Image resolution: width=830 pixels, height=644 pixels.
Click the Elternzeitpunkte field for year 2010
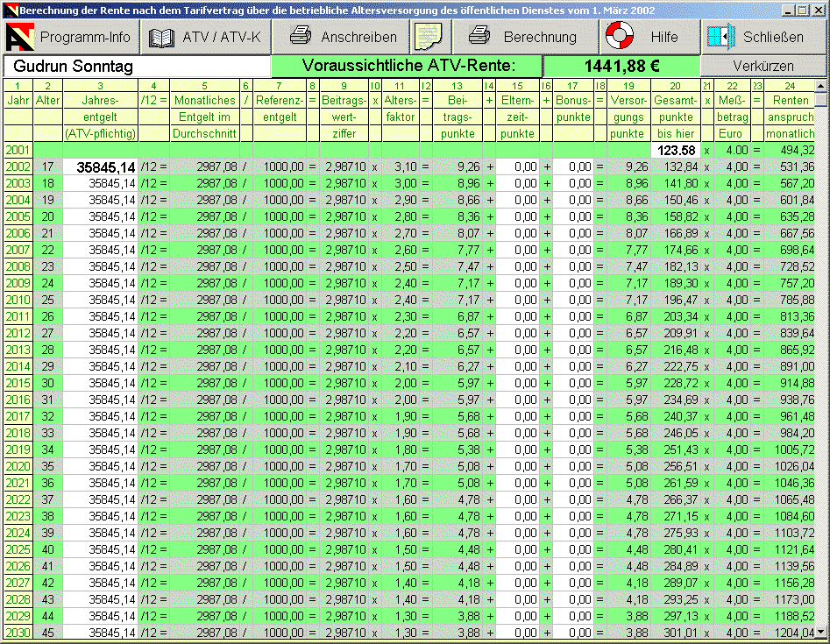518,300
